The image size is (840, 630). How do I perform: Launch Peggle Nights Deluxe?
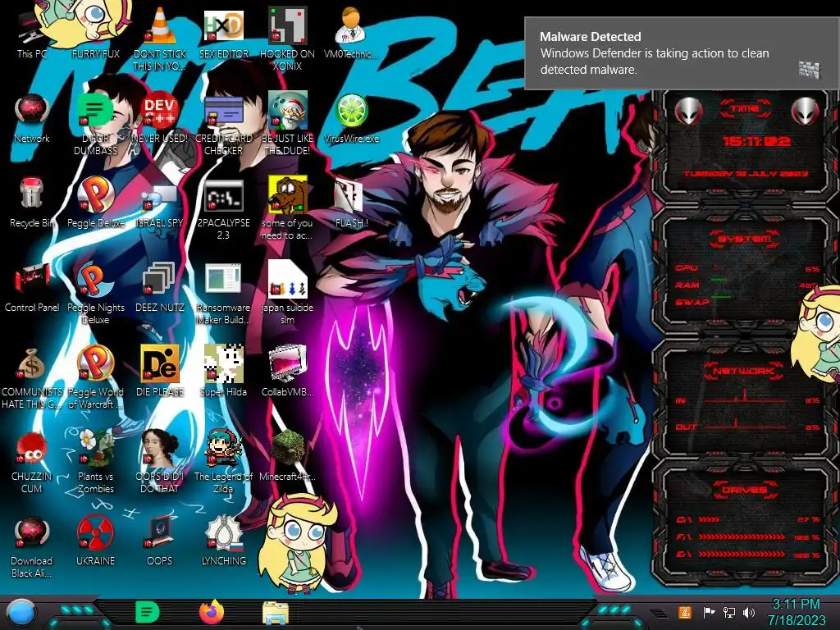[95, 294]
